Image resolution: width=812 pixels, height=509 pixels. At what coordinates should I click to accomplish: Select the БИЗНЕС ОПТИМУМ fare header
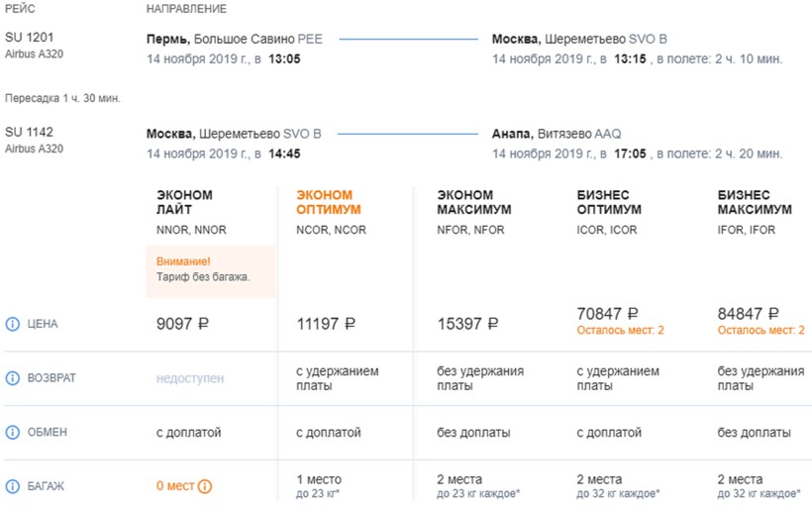(609, 202)
